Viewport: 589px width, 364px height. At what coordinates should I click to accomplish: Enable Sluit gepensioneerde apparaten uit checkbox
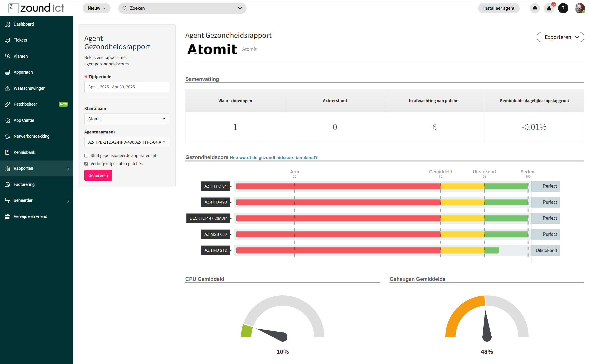(86, 156)
